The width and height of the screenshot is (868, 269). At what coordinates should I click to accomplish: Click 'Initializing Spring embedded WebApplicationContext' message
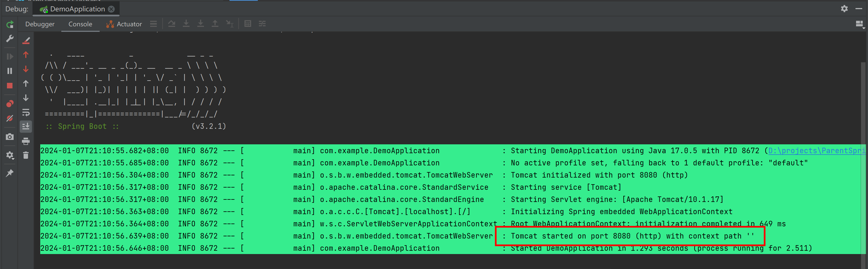pos(621,212)
